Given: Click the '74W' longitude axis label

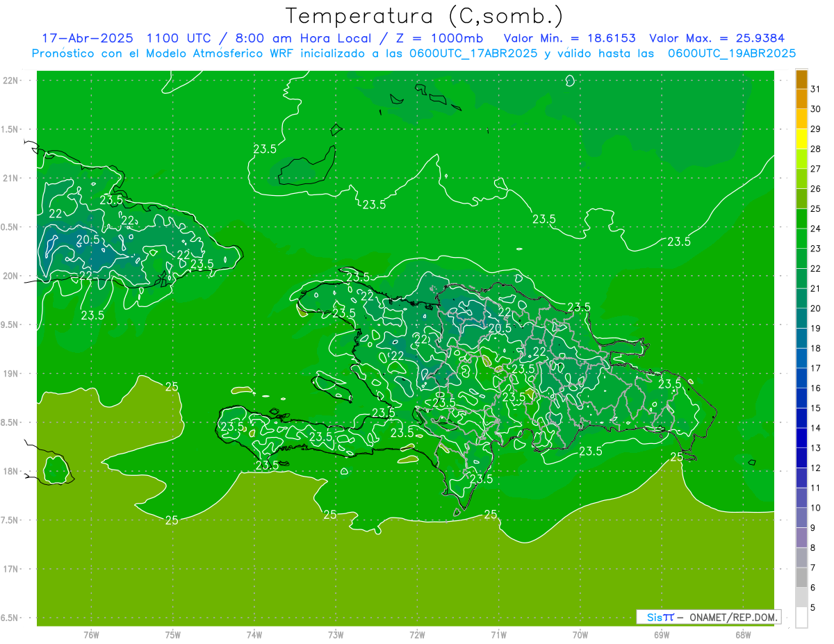Looking at the screenshot, I should (x=254, y=635).
